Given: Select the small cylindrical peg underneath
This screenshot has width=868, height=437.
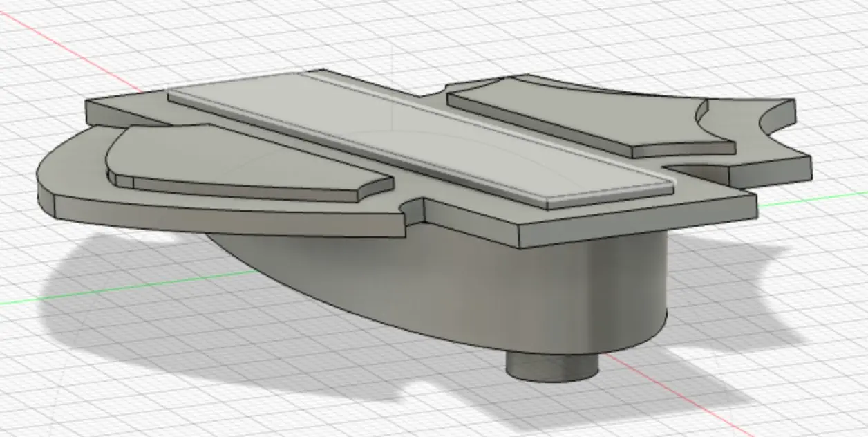Looking at the screenshot, I should (553, 364).
